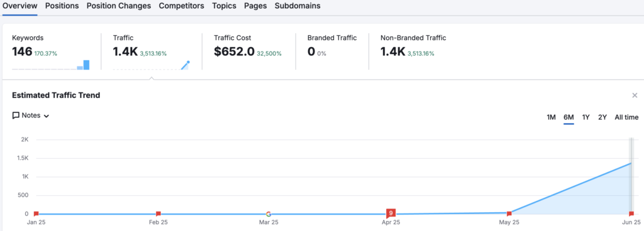Switch to the Positions tab
The width and height of the screenshot is (644, 231).
coord(62,6)
